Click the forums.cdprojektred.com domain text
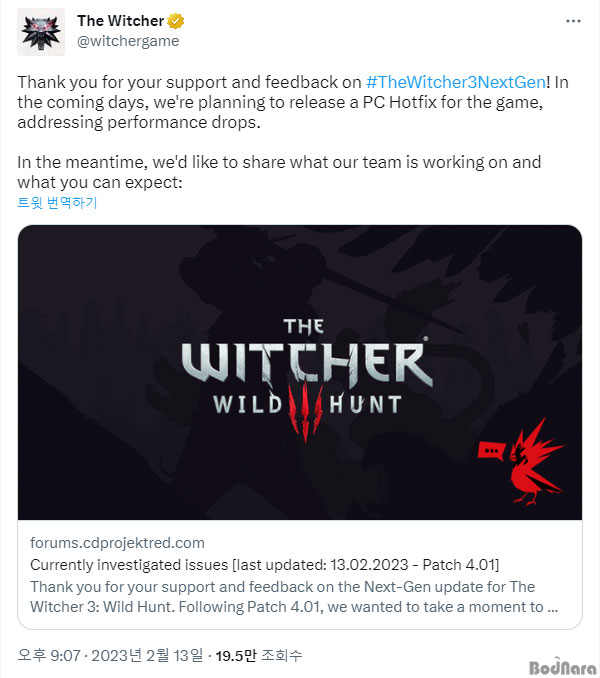The width and height of the screenshot is (600, 678). [117, 543]
